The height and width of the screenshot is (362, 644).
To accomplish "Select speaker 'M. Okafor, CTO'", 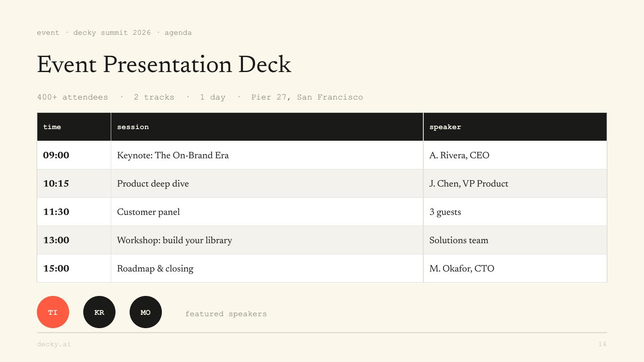I will pos(515,268).
